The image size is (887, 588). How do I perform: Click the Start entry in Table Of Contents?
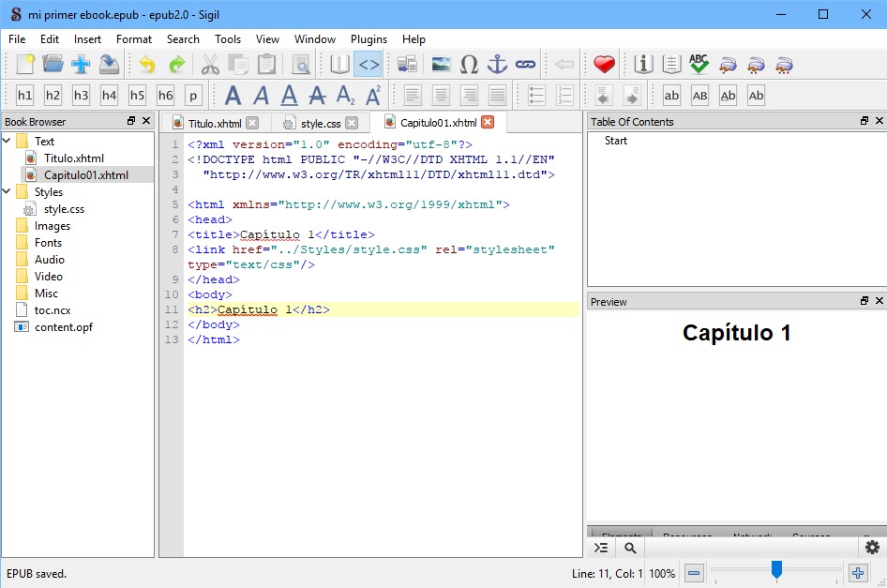[616, 141]
